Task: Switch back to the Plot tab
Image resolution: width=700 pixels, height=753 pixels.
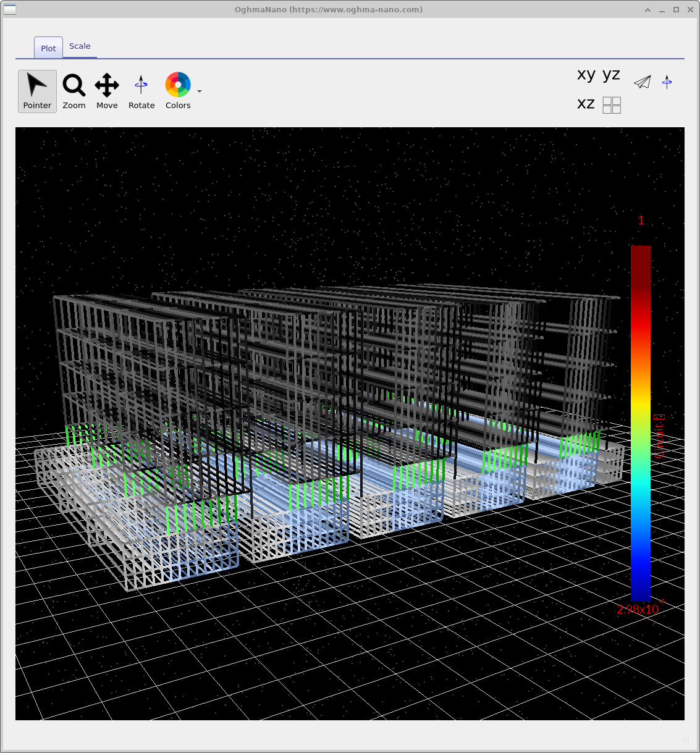Action: point(48,48)
